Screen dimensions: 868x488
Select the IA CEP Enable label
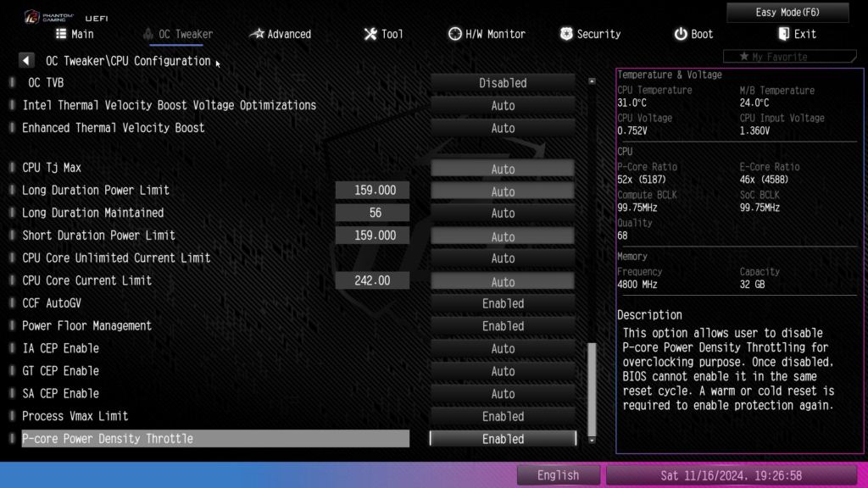pyautogui.click(x=60, y=348)
